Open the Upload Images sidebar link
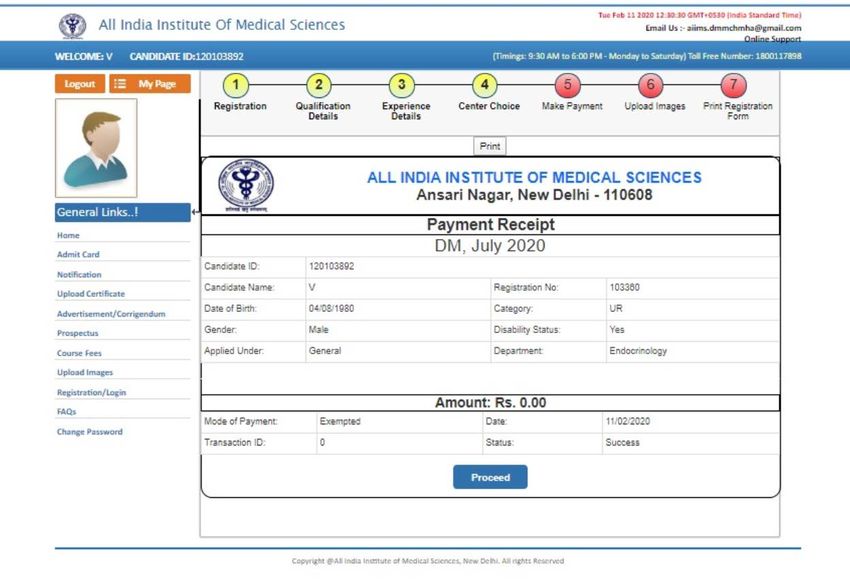This screenshot has width=850, height=581. [x=85, y=372]
